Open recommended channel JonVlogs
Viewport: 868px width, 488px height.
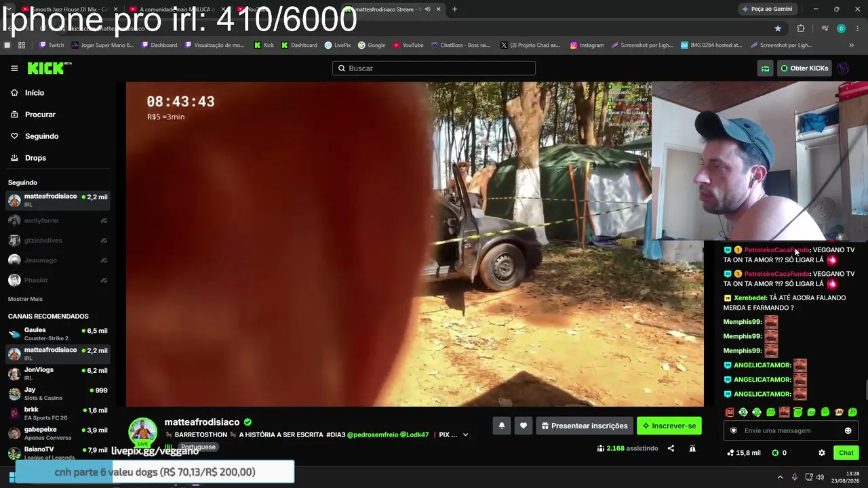point(58,373)
